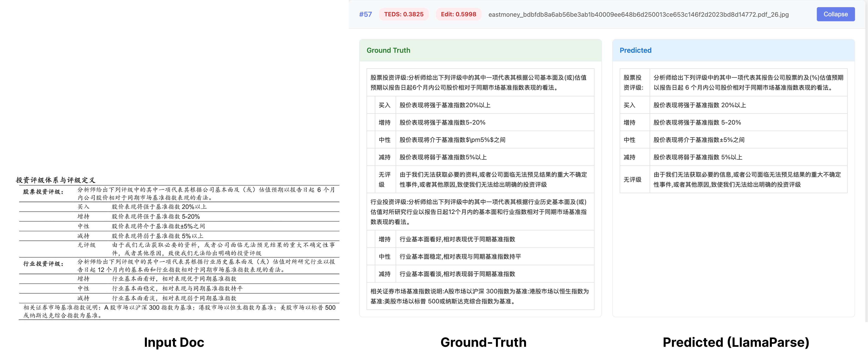The image size is (868, 350).
Task: Click the 投资评级体系与评级定义 heading in input doc
Action: 56,180
